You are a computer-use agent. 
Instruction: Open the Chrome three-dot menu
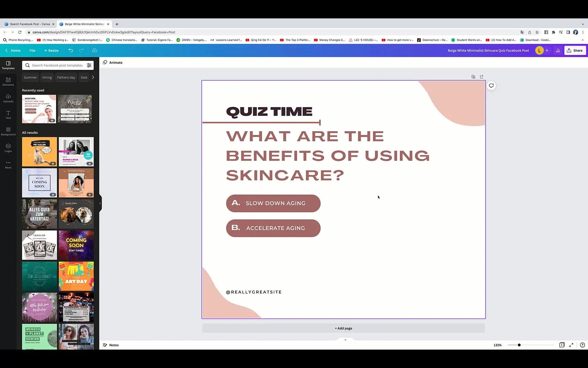point(583,32)
